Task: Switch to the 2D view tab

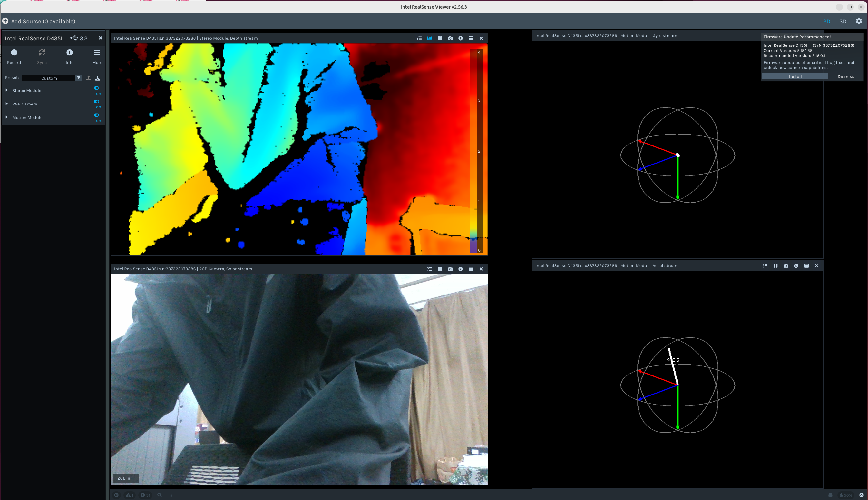Action: click(x=826, y=21)
